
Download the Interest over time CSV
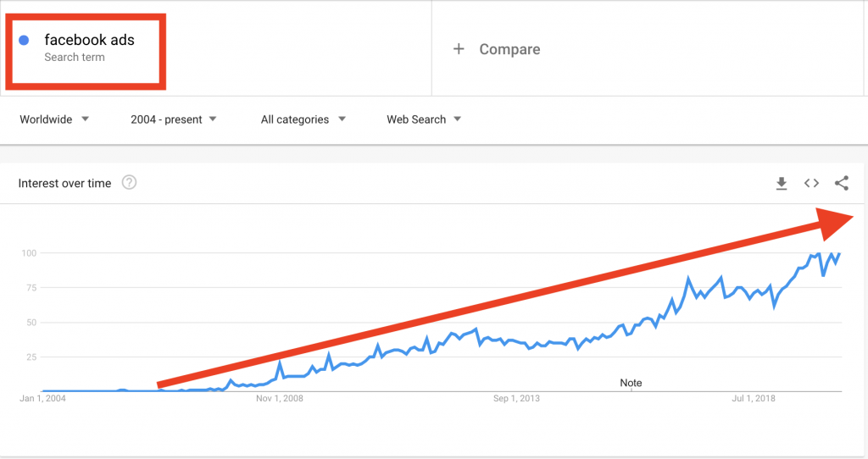click(x=781, y=183)
